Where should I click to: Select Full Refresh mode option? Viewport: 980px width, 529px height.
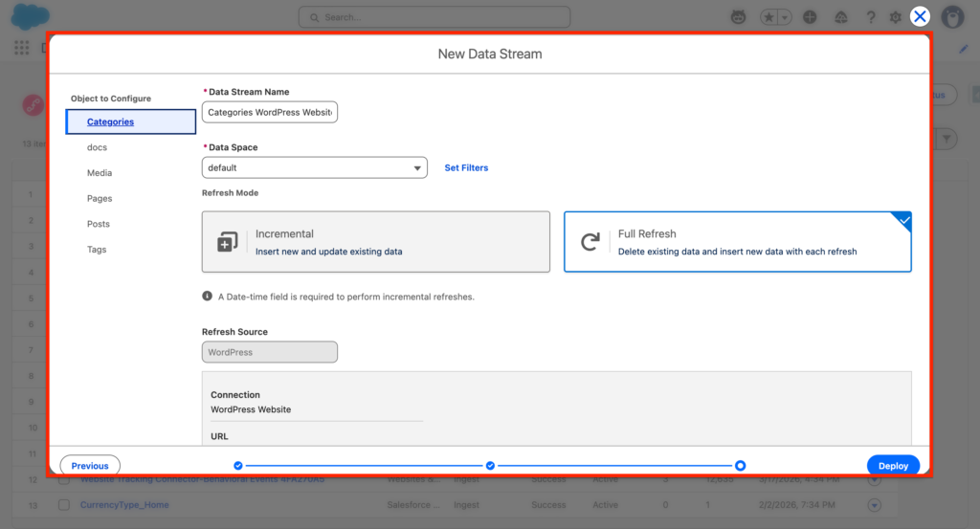(737, 242)
